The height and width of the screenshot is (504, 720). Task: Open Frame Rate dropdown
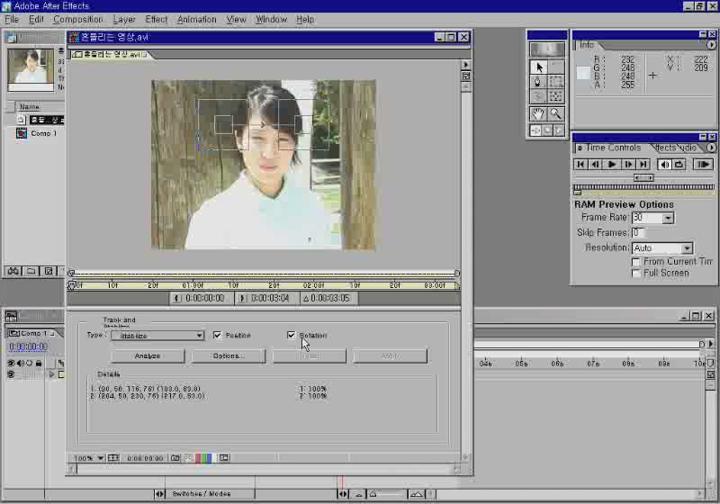668,218
